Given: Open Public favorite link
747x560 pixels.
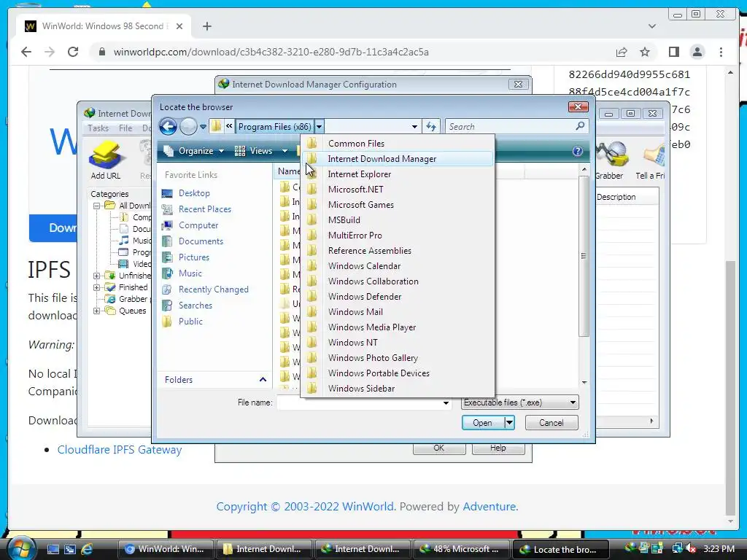Looking at the screenshot, I should point(190,322).
